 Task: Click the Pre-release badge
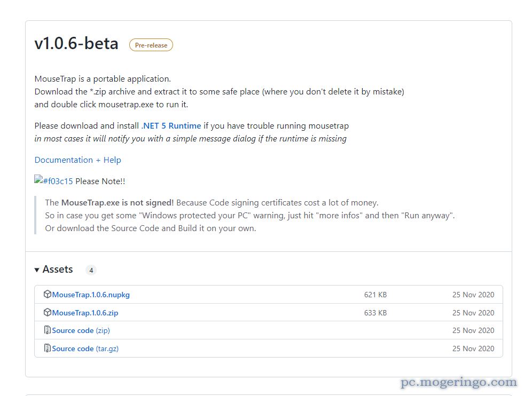coord(151,45)
